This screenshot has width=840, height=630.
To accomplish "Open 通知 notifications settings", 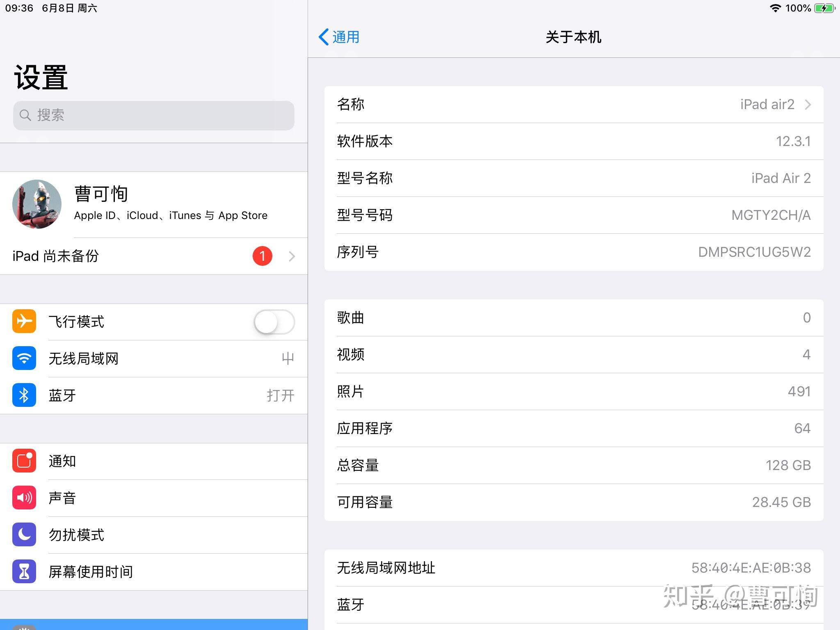I will click(154, 461).
